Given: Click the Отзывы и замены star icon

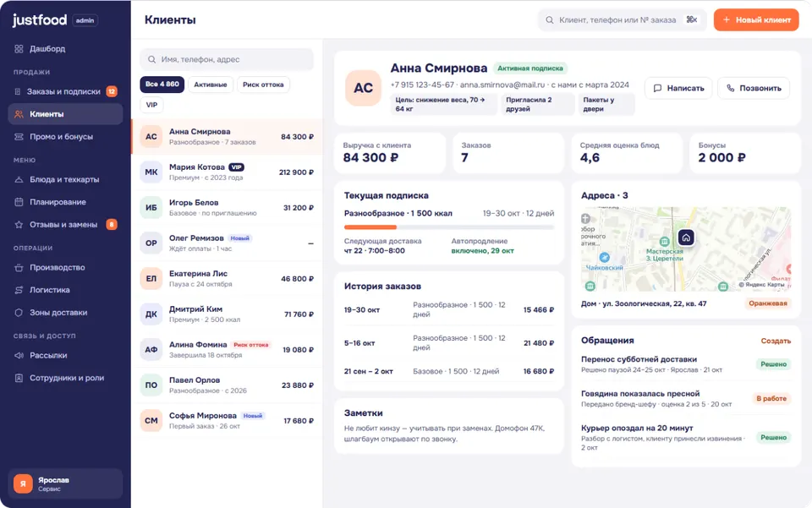Looking at the screenshot, I should pos(19,225).
